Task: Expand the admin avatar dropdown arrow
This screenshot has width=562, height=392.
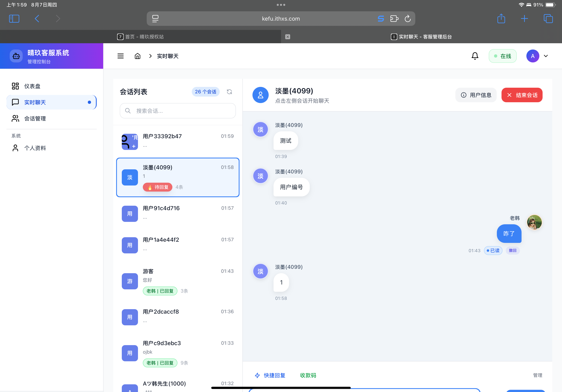Action: pos(546,56)
